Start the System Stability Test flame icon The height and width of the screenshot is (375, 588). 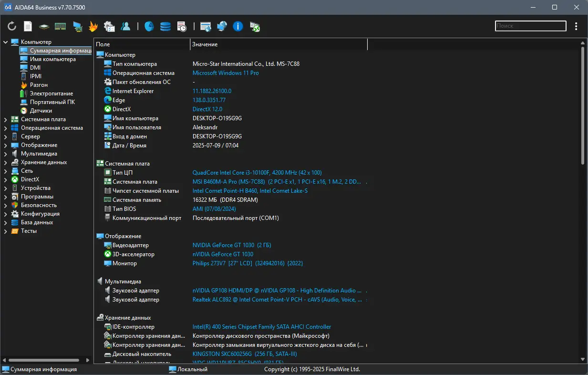click(93, 26)
